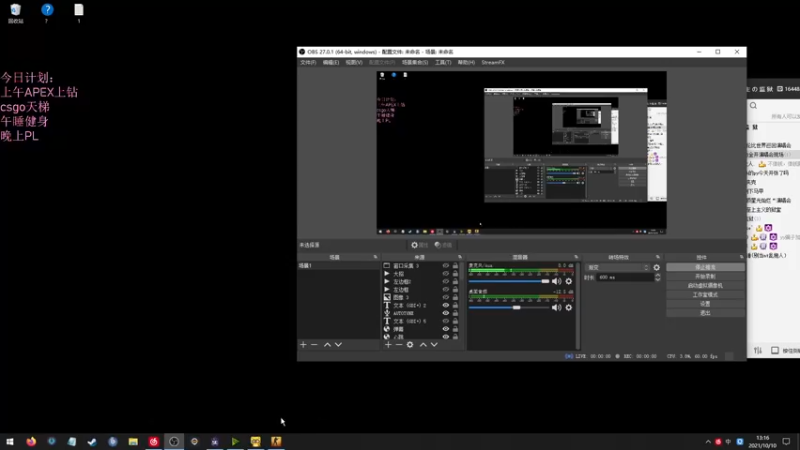Image resolution: width=800 pixels, height=450 pixels.
Task: Undock the 转场特效 panel via its header icon
Action: pos(658,257)
